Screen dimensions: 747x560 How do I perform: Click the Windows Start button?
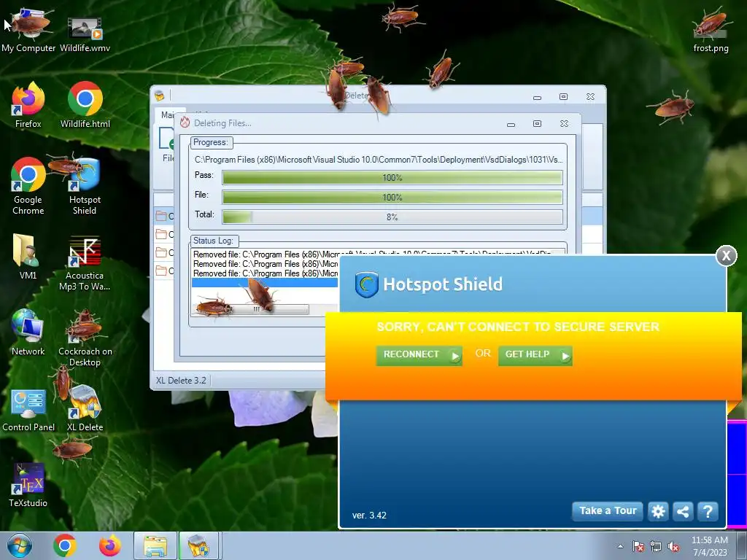tap(20, 545)
